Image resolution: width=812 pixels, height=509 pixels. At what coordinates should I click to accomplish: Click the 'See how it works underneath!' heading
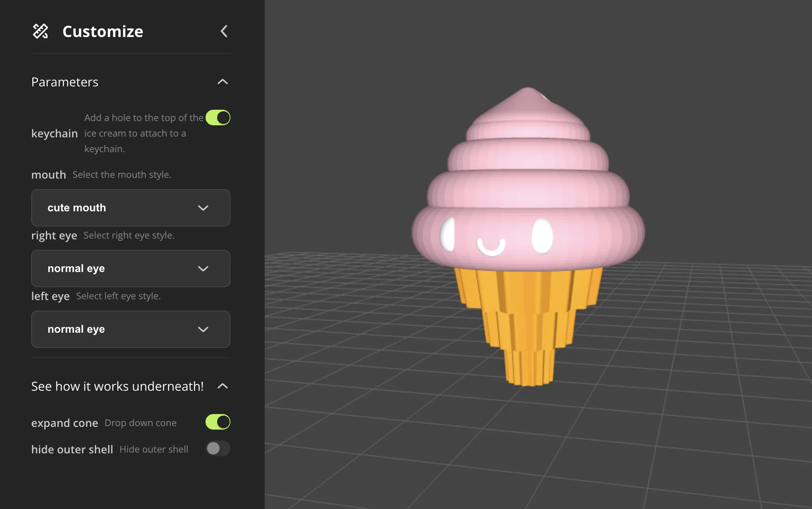coord(117,386)
